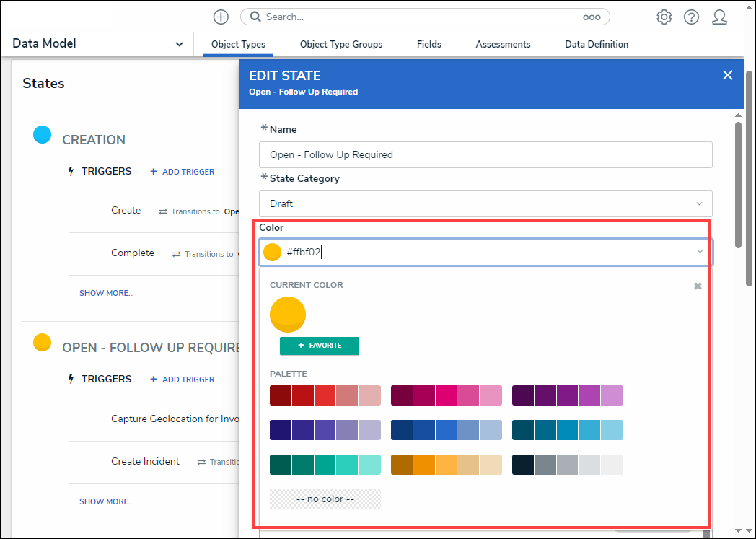
Task: Select the dark red palette swatch
Action: coord(281,395)
